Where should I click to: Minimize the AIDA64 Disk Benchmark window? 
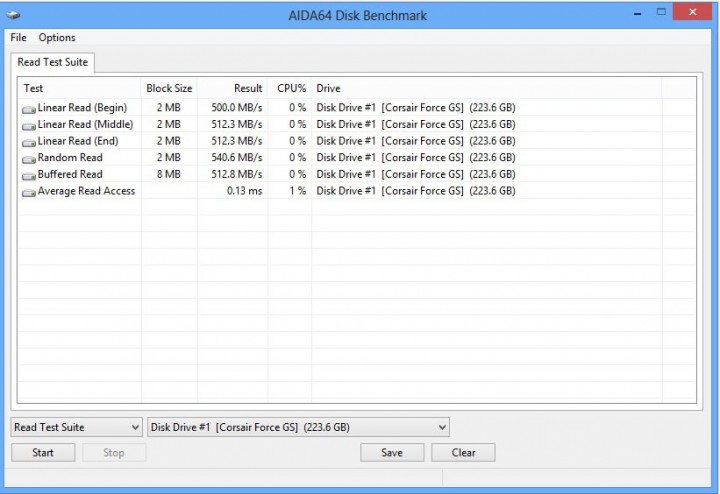tap(637, 13)
